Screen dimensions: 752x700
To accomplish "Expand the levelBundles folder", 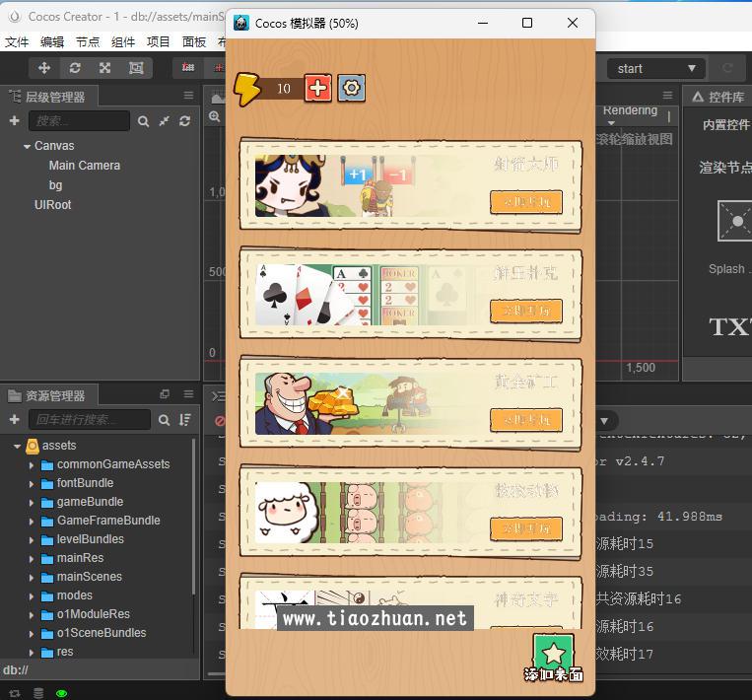I will click(32, 540).
